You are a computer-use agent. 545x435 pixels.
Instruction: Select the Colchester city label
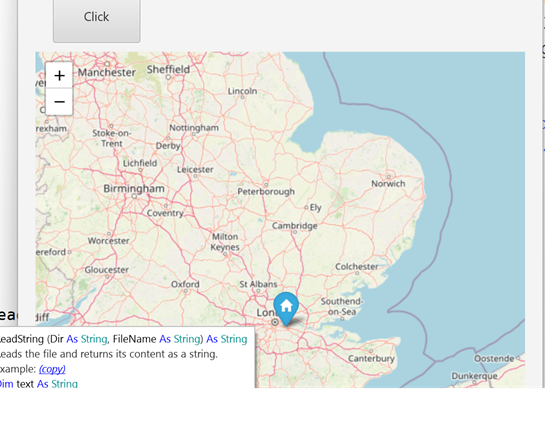(357, 266)
